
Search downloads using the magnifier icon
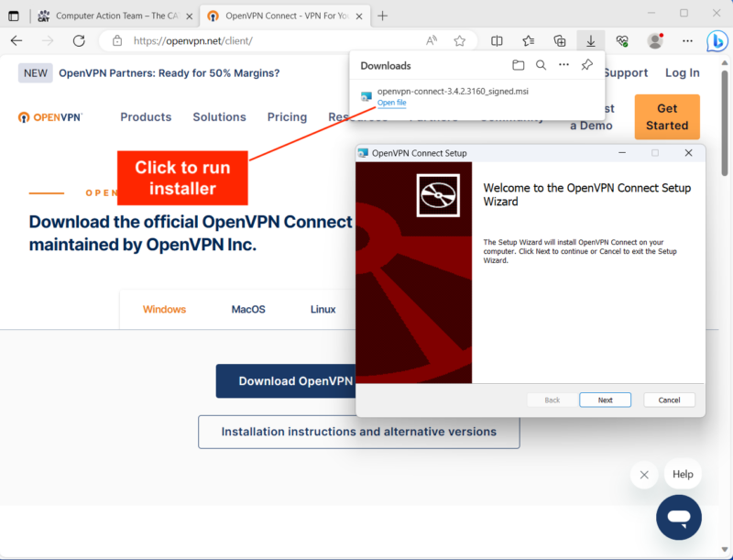[542, 65]
